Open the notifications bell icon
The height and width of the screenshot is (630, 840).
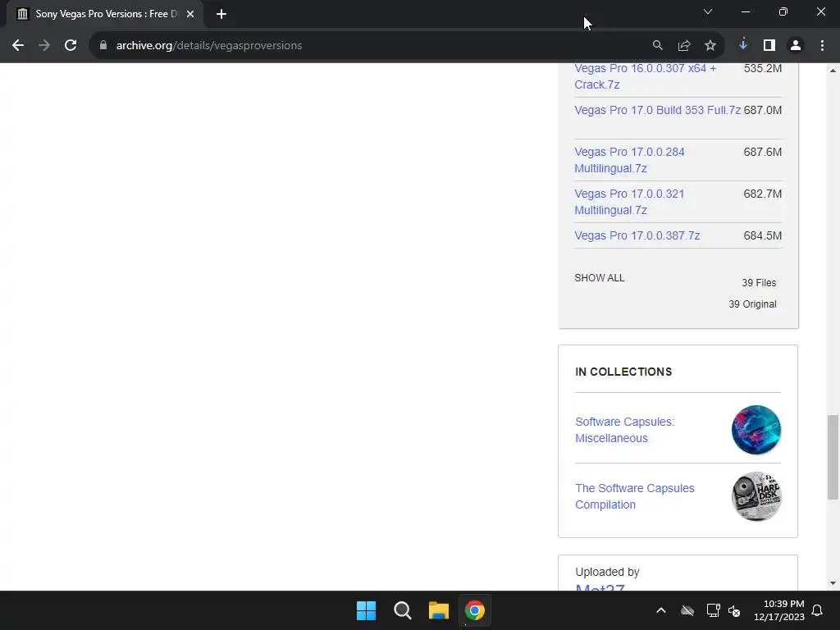coord(818,610)
